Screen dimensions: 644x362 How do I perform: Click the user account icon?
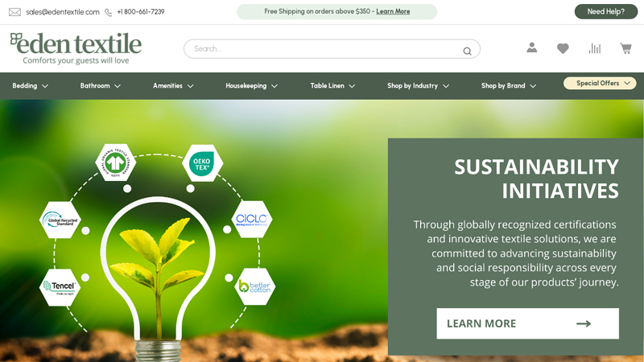531,48
